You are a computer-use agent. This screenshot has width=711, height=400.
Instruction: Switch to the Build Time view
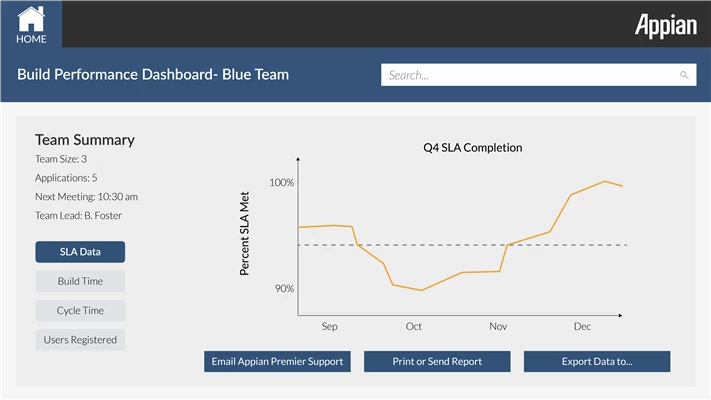pos(80,281)
